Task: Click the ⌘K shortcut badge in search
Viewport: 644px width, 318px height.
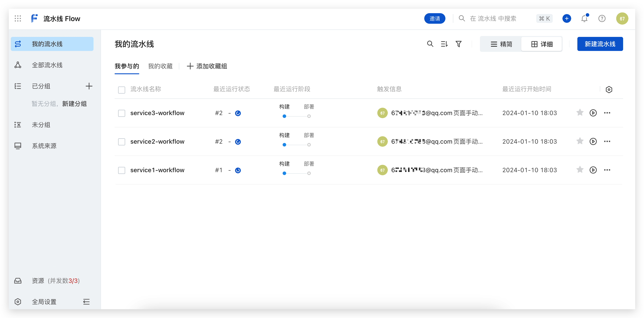Action: tap(544, 18)
